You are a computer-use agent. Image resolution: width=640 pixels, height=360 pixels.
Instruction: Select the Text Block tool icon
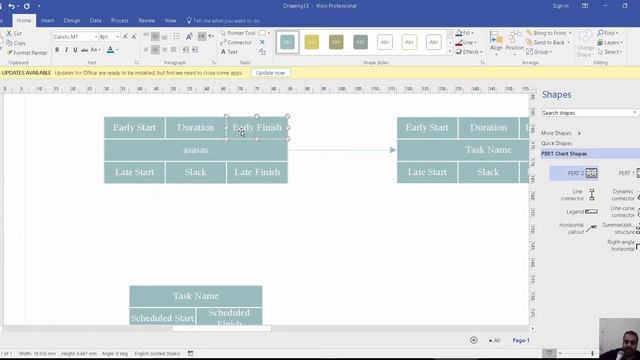click(262, 52)
